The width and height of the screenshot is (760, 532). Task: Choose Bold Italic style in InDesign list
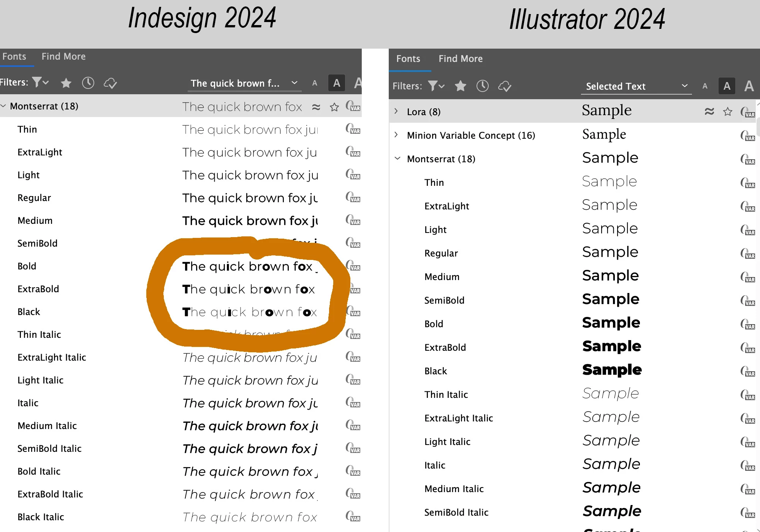pos(39,471)
